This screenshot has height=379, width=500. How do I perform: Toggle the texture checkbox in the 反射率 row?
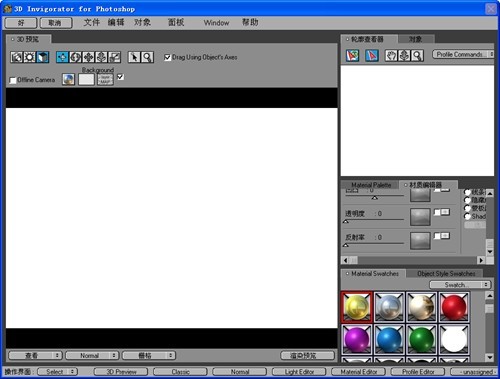point(437,236)
